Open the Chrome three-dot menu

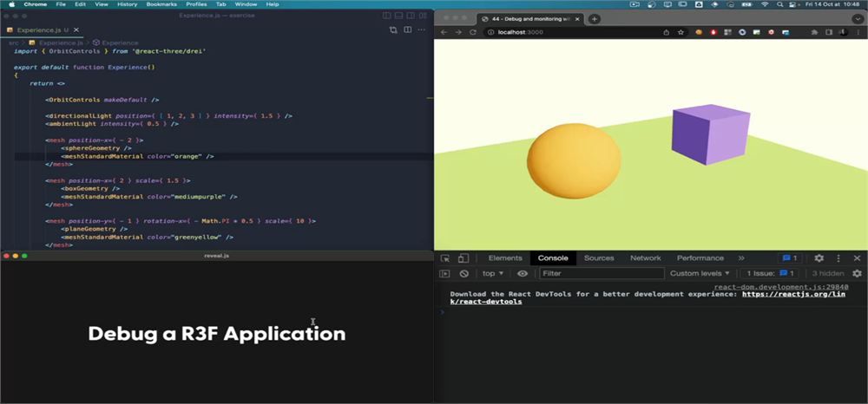click(858, 32)
